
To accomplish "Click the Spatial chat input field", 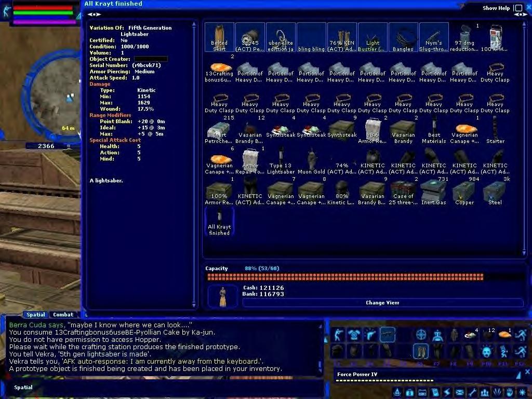I will (163, 388).
